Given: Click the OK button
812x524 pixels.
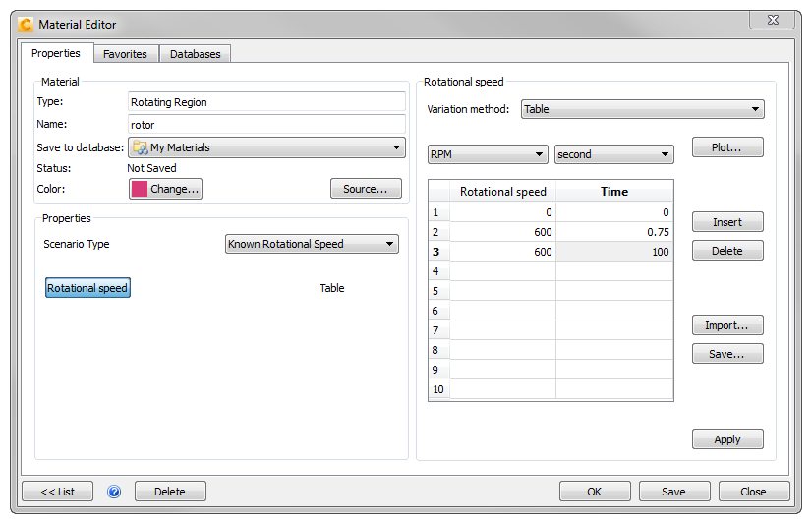Looking at the screenshot, I should click(x=595, y=492).
